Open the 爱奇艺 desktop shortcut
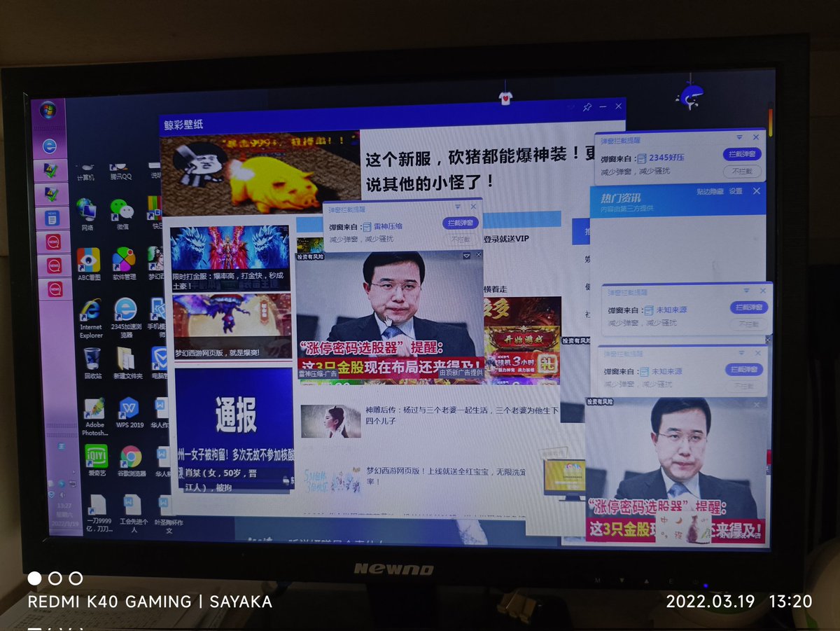The image size is (840, 631). point(97,461)
